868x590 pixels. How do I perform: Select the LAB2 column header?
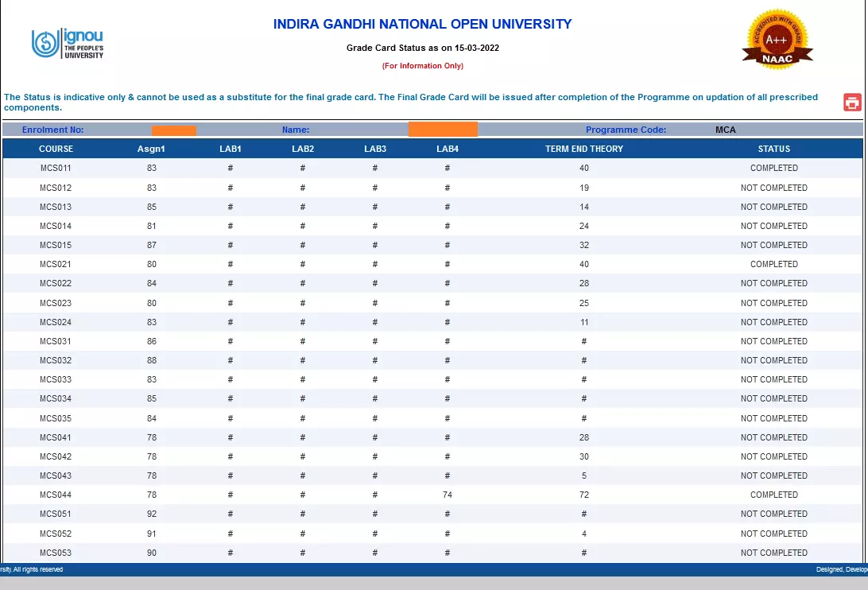[303, 149]
